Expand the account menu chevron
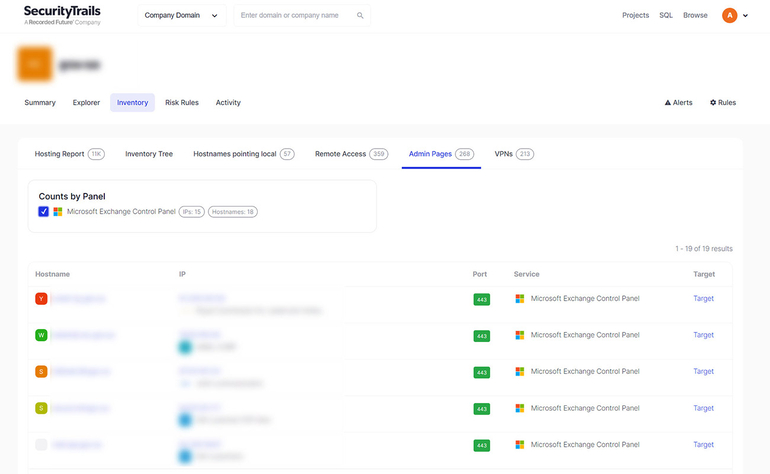 pos(745,16)
